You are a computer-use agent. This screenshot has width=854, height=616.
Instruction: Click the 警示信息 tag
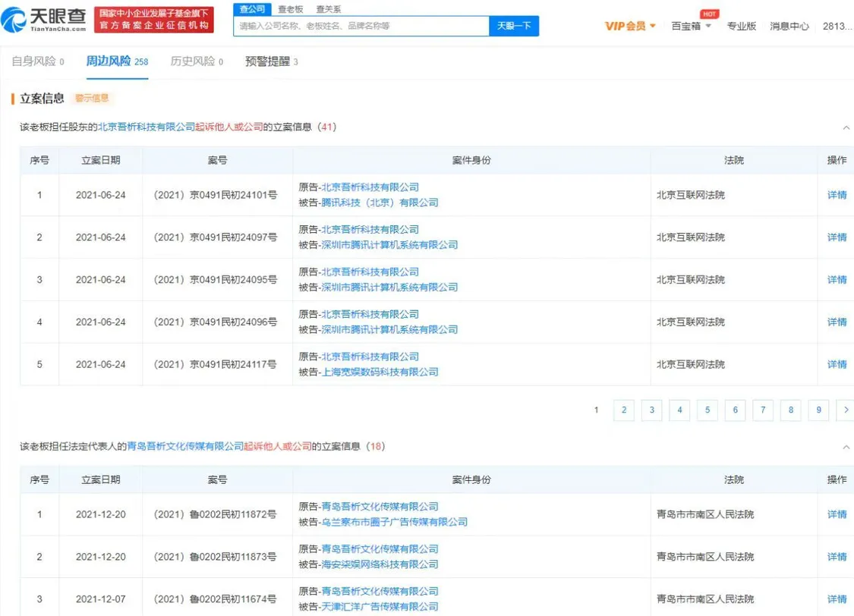click(x=92, y=98)
